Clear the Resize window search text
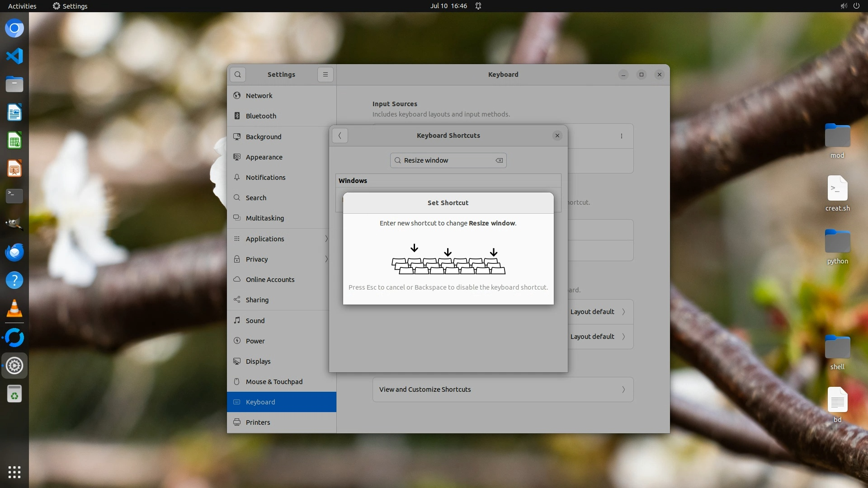This screenshot has width=868, height=488. (x=499, y=160)
